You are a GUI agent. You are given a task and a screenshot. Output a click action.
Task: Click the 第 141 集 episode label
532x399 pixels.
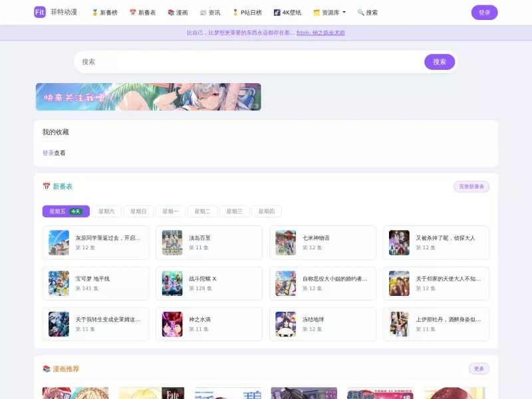click(x=87, y=289)
